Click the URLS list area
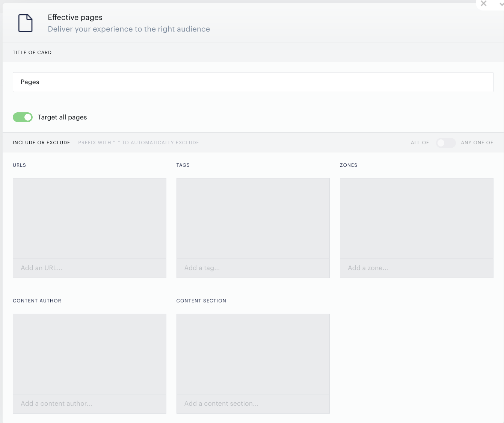The height and width of the screenshot is (423, 504). pos(89,218)
